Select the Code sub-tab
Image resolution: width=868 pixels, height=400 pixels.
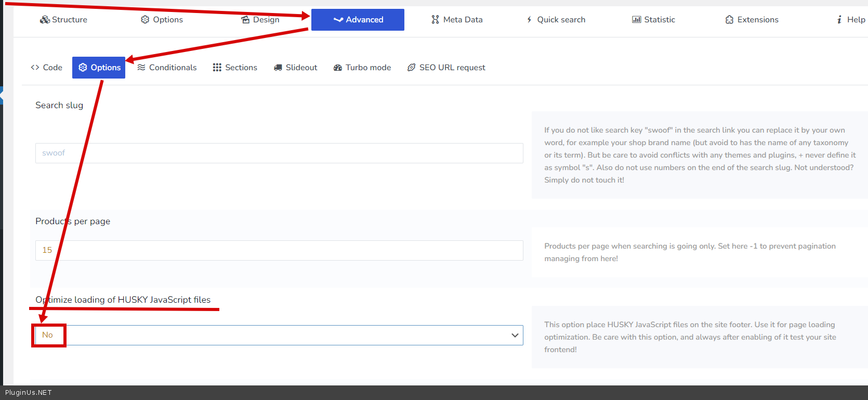coord(47,68)
